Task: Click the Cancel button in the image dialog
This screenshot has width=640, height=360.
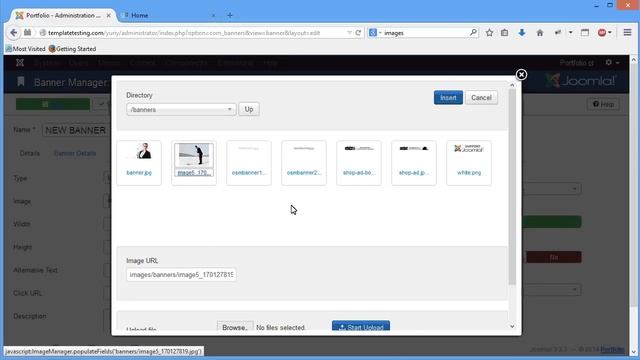Action: (x=481, y=98)
